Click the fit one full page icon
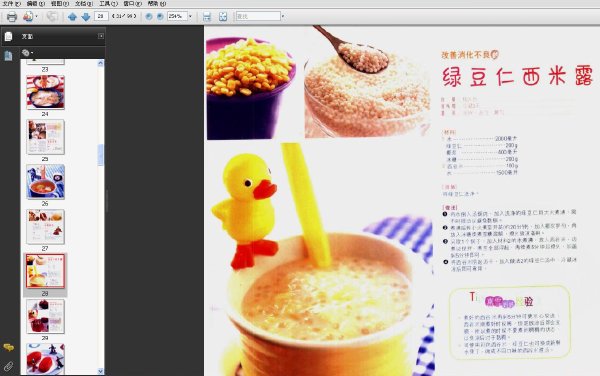600x376 pixels. (x=223, y=16)
